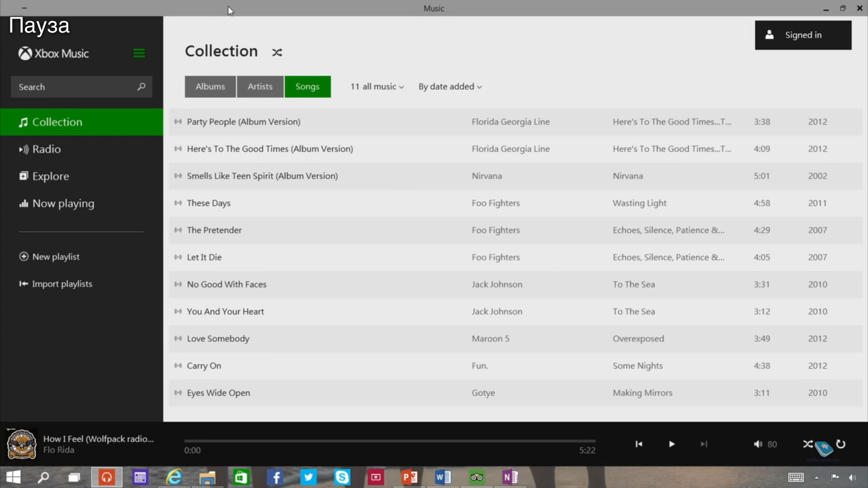Mute volume via speaker icon
This screenshot has width=868, height=488.
click(758, 444)
